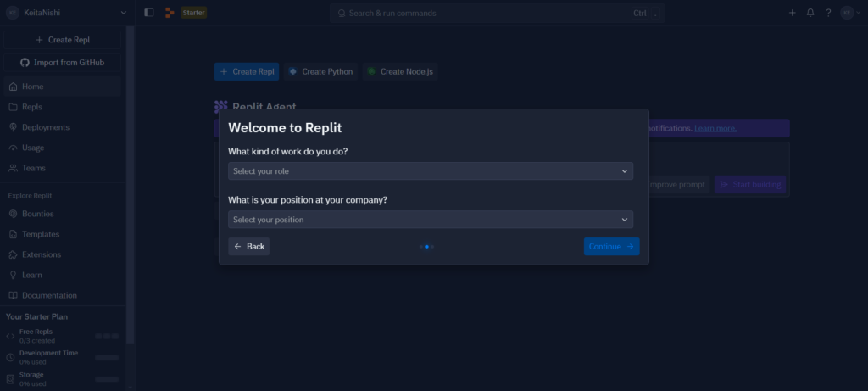
Task: Click Import from GitHub button
Action: (62, 63)
